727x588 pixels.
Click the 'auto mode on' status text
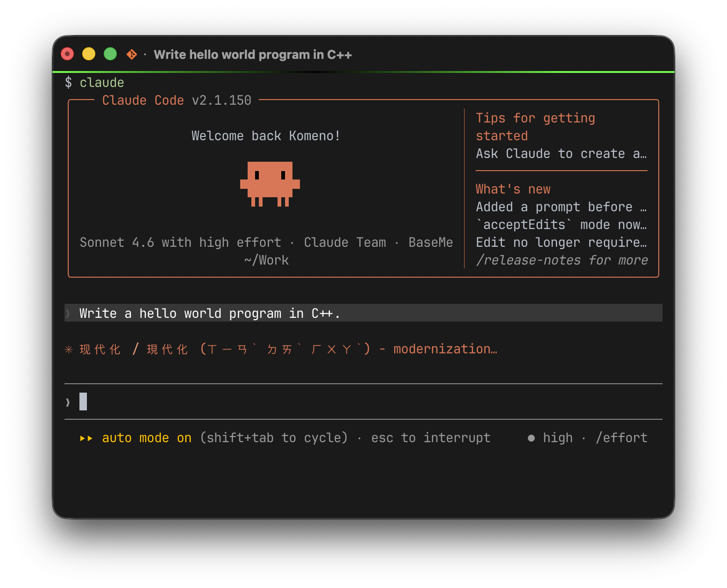(147, 438)
